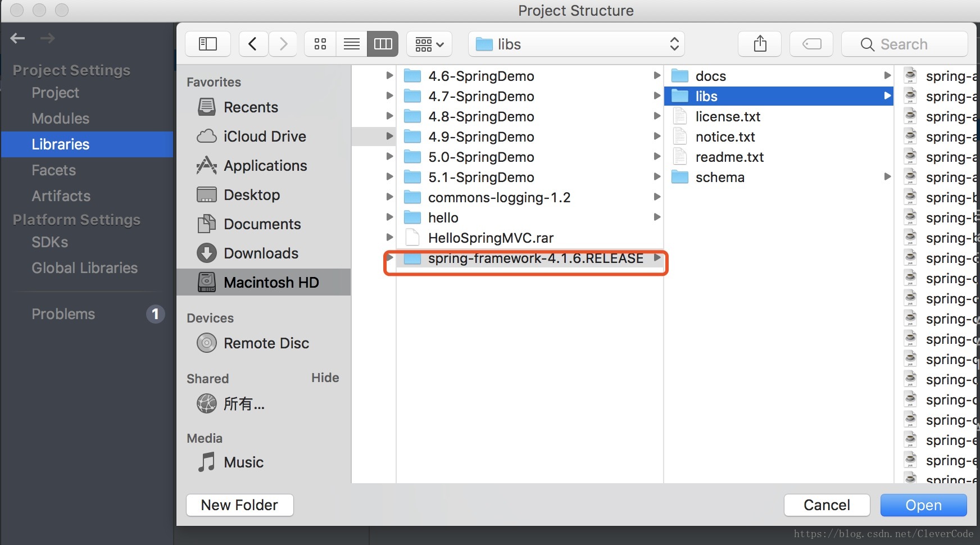Open Modules settings

pos(60,119)
